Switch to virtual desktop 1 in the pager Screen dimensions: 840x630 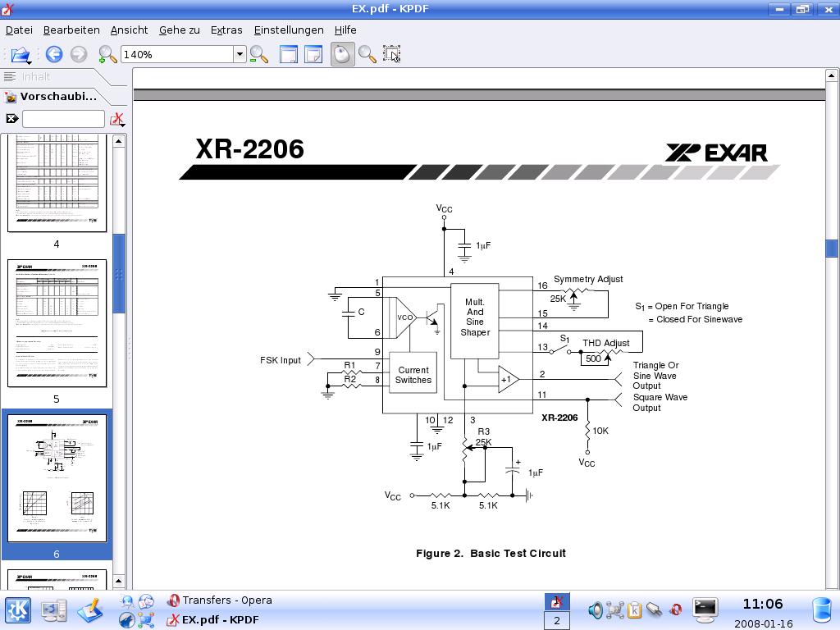(557, 601)
